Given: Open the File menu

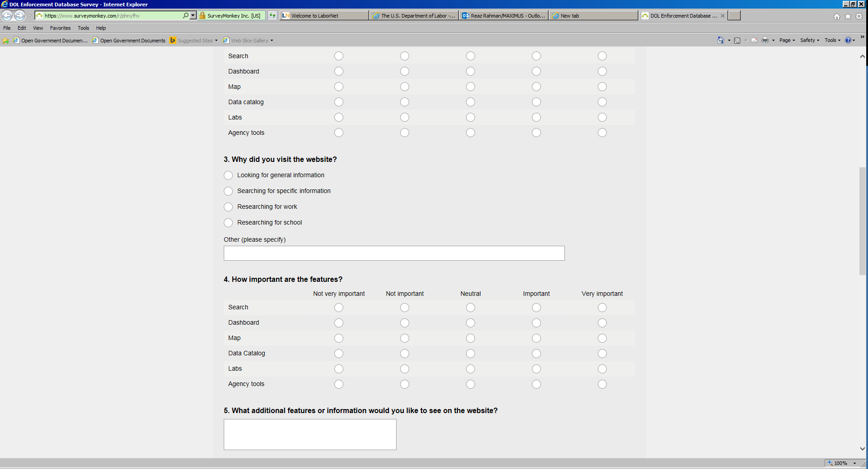Looking at the screenshot, I should point(7,28).
